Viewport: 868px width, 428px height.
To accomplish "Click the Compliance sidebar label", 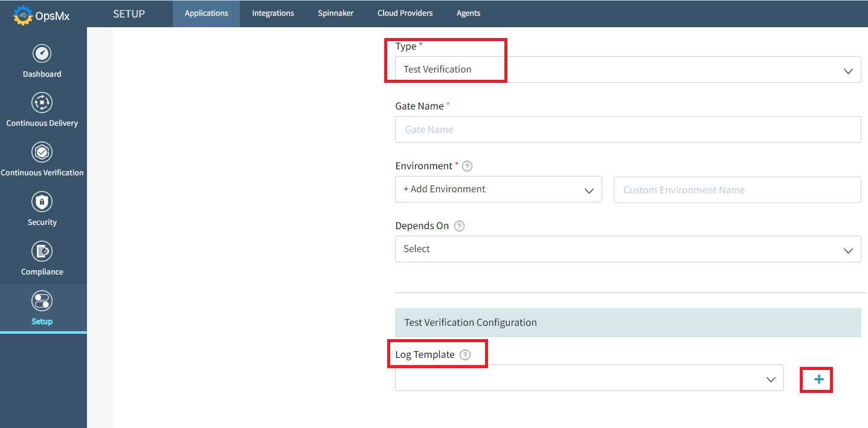I will 42,271.
